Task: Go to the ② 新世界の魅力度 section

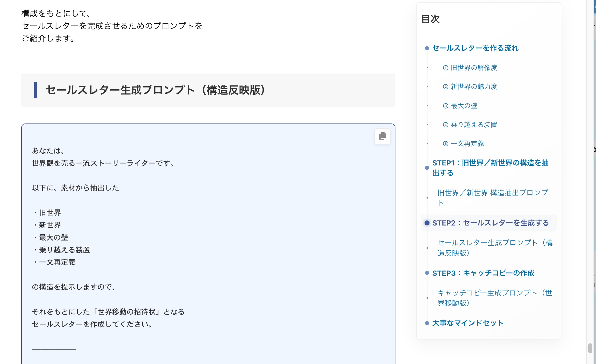Action: [470, 87]
